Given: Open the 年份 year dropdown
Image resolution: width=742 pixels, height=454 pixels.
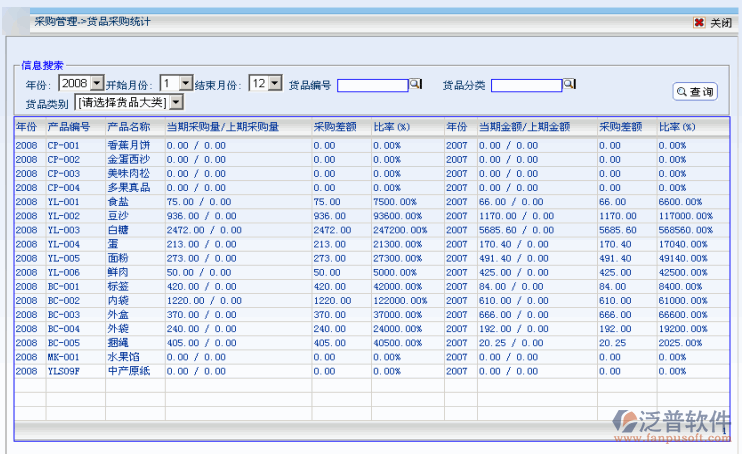Looking at the screenshot, I should [97, 85].
